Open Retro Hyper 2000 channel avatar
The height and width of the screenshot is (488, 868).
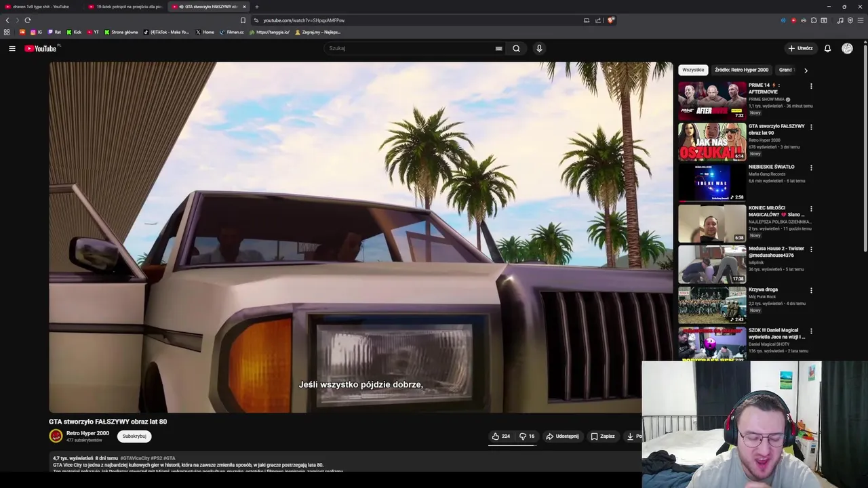[56, 436]
